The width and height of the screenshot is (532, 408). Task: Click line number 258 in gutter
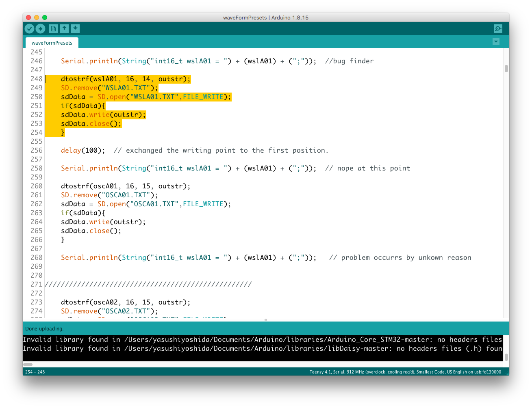(x=36, y=168)
